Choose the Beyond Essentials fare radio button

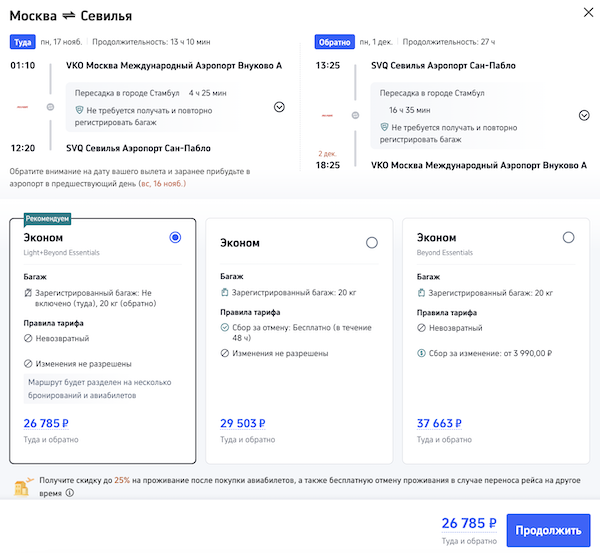coord(569,237)
